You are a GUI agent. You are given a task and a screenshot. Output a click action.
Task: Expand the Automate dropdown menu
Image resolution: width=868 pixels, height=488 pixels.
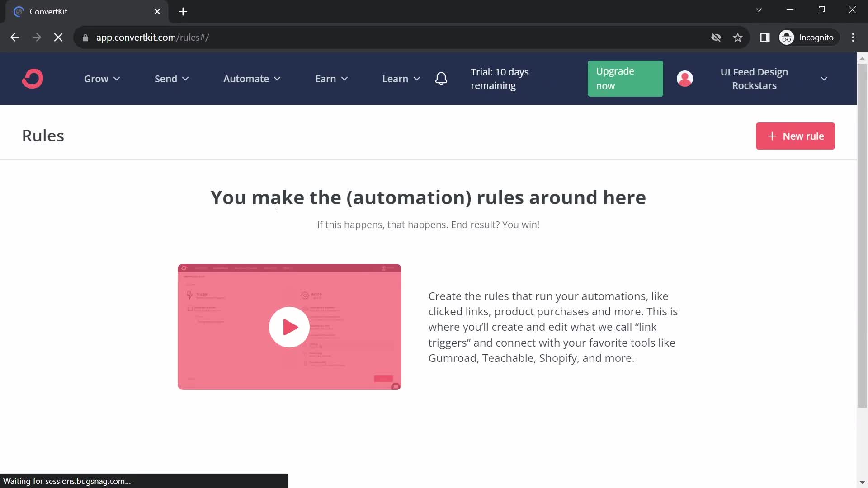coord(251,79)
